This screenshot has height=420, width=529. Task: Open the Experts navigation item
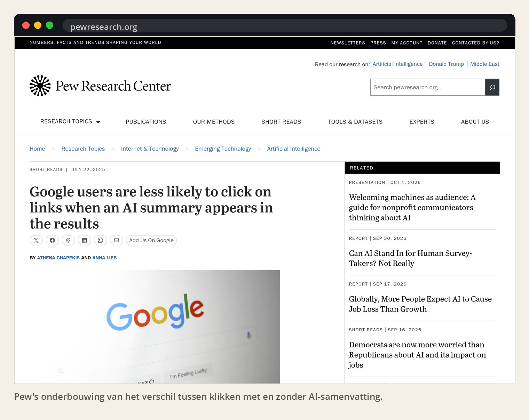tap(422, 122)
